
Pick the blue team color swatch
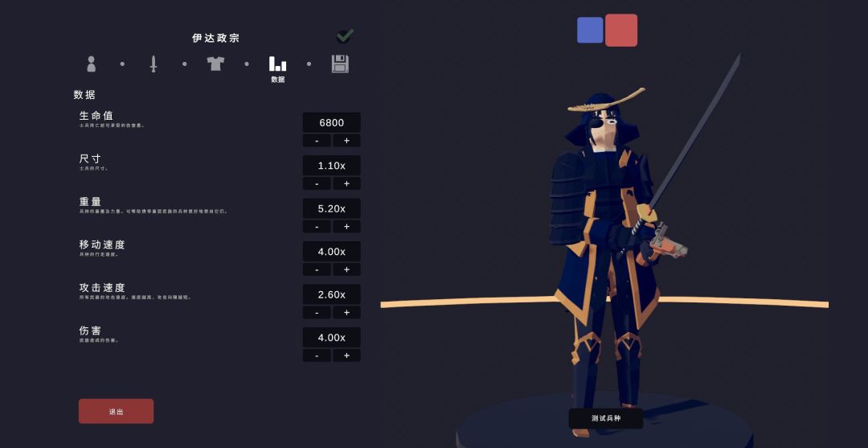coord(590,30)
